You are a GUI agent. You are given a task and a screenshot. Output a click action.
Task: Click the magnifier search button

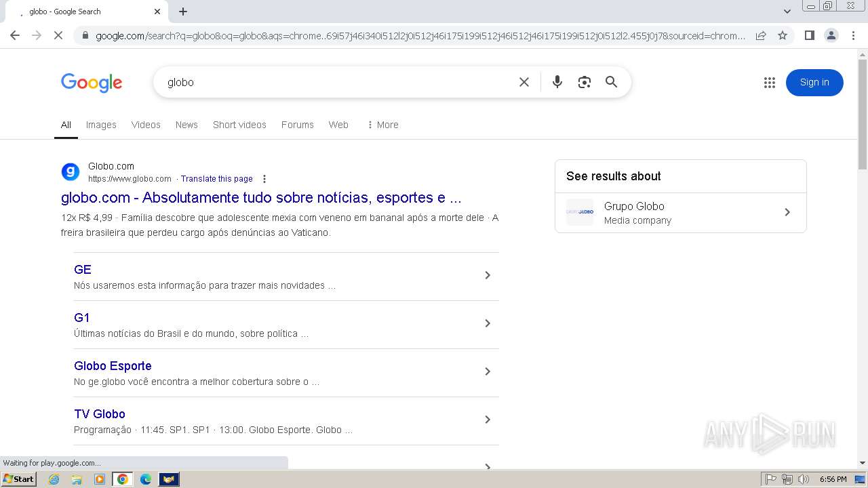click(x=612, y=82)
